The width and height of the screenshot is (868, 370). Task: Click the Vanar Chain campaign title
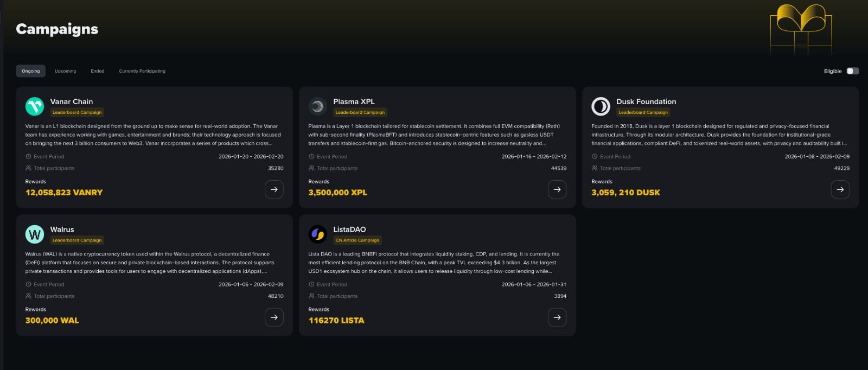[x=72, y=101]
